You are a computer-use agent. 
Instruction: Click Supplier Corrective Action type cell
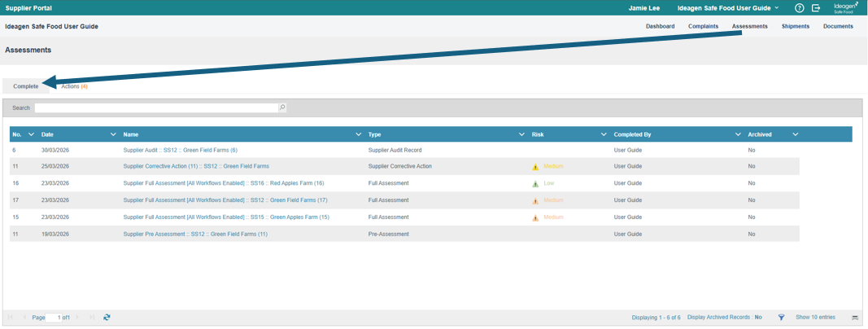coord(399,166)
